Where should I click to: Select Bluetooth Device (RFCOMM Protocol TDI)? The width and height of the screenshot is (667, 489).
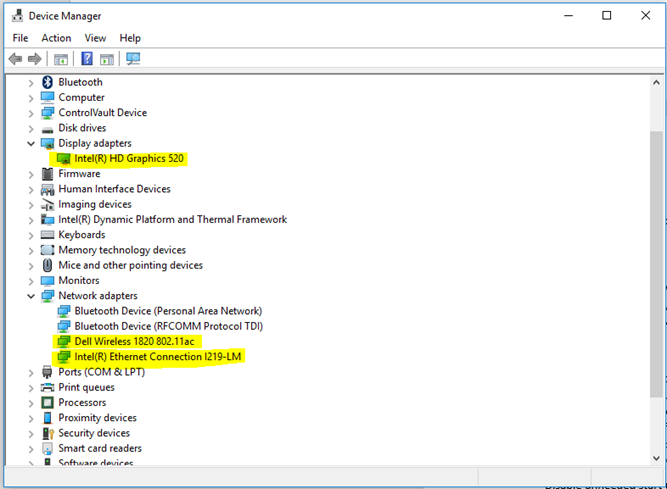coord(168,326)
